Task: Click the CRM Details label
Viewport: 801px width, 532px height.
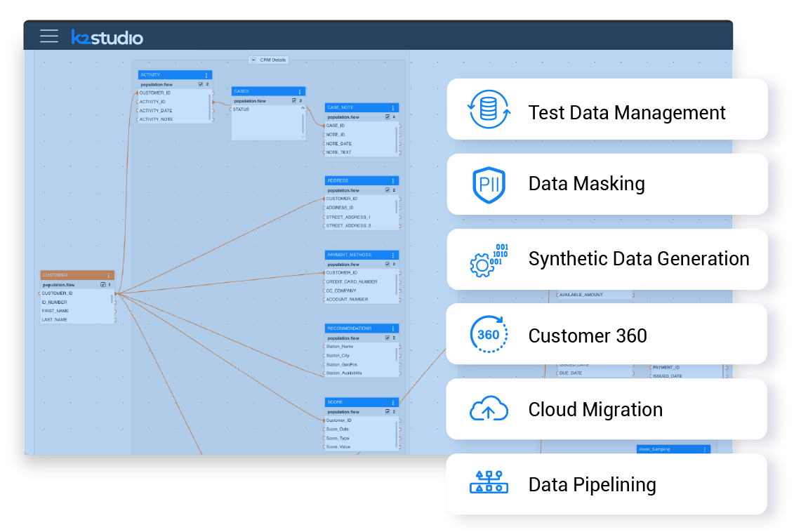Action: (x=274, y=60)
